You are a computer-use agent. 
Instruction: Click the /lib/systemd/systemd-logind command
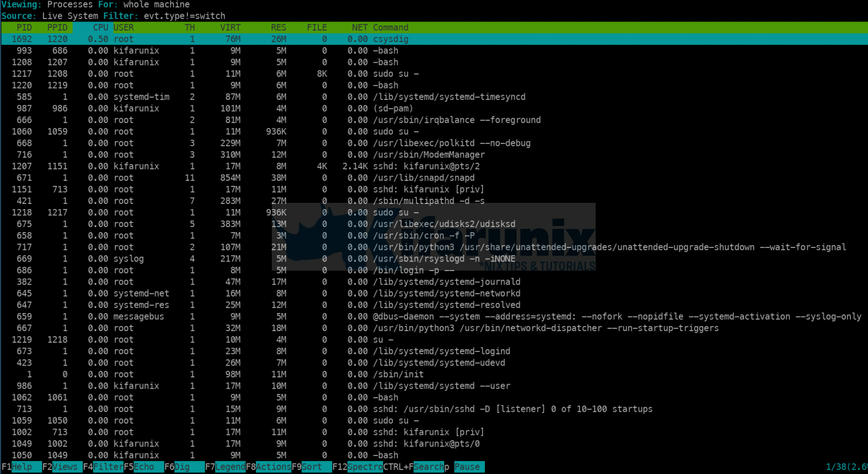pyautogui.click(x=441, y=351)
